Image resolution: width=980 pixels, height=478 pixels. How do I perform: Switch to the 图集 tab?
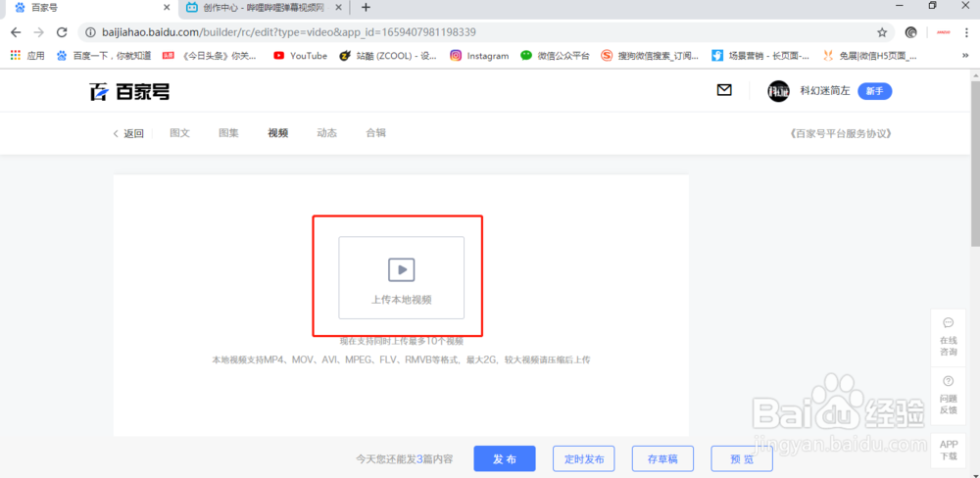click(x=228, y=133)
